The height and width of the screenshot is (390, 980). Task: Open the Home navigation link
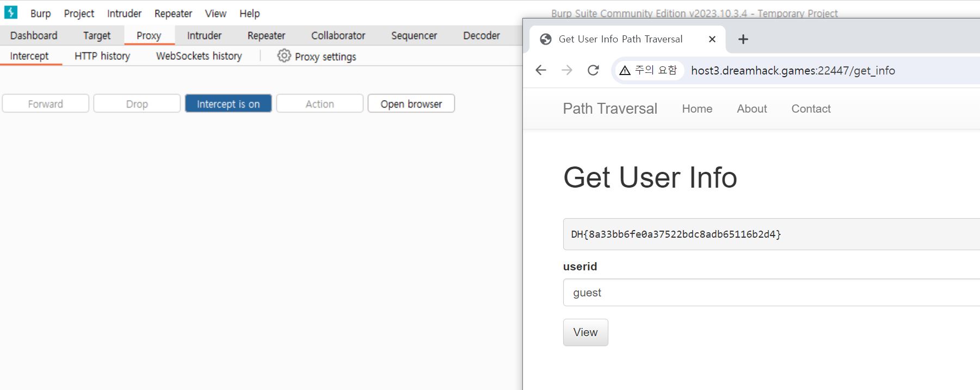(697, 109)
